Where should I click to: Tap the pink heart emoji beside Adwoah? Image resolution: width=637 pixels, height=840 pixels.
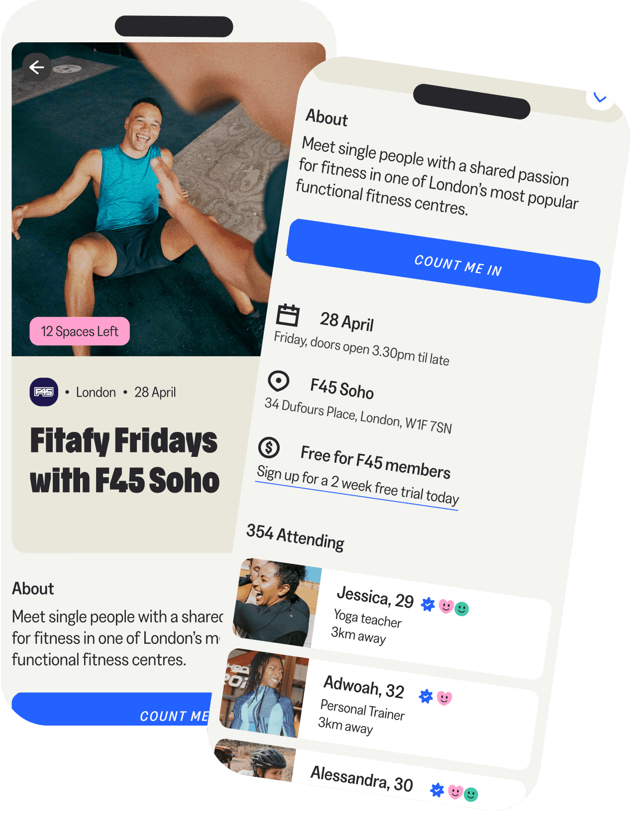[444, 698]
